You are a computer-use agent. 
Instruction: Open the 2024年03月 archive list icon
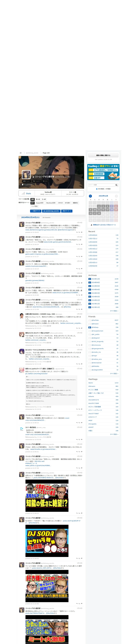(x=90, y=293)
